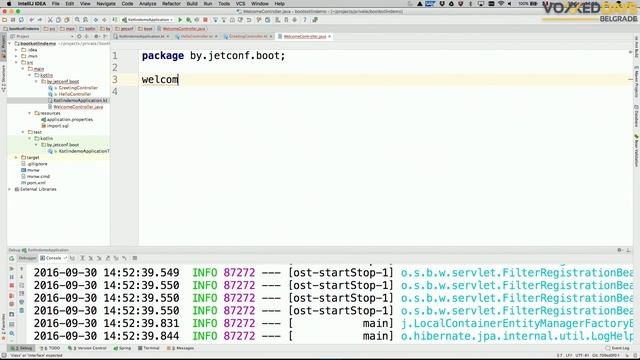Open the Terminal tool window
The height and width of the screenshot is (360, 640).
(148, 348)
